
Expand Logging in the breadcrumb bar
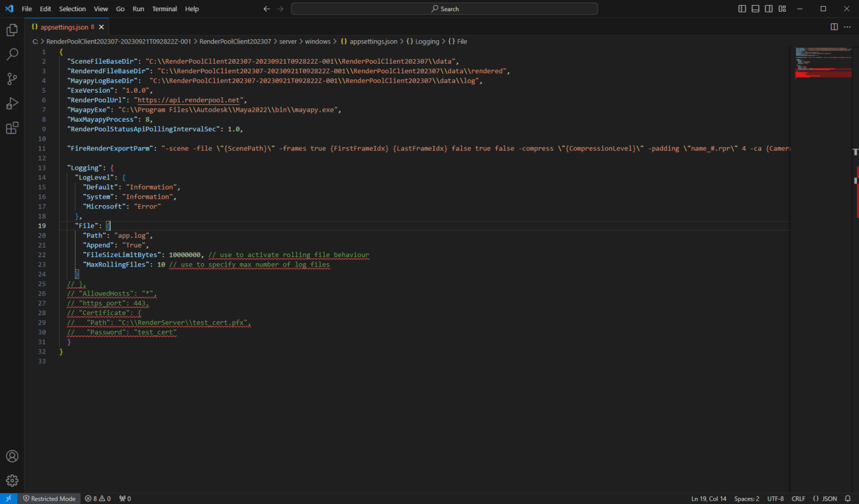(x=426, y=41)
